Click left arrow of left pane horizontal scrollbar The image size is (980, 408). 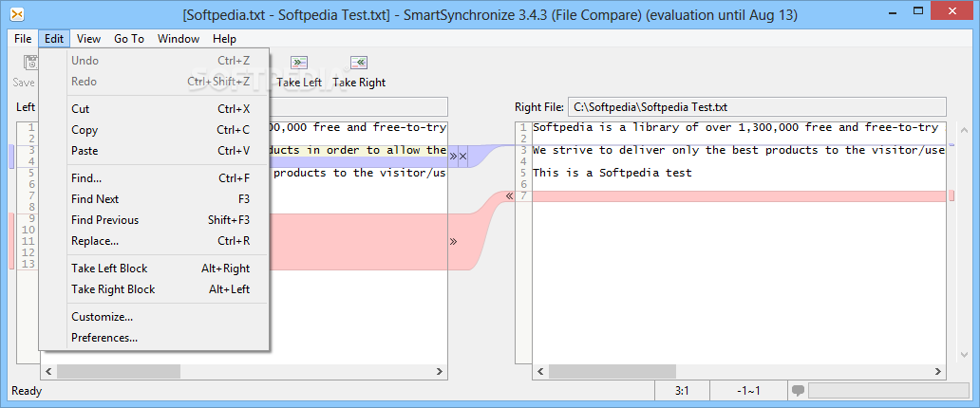tap(48, 372)
